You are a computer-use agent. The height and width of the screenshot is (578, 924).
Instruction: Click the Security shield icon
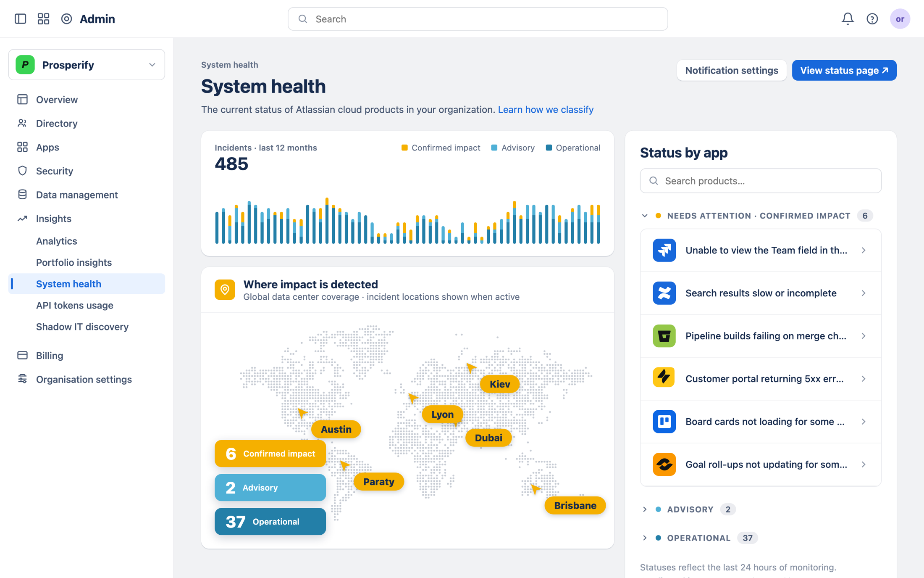pos(22,171)
